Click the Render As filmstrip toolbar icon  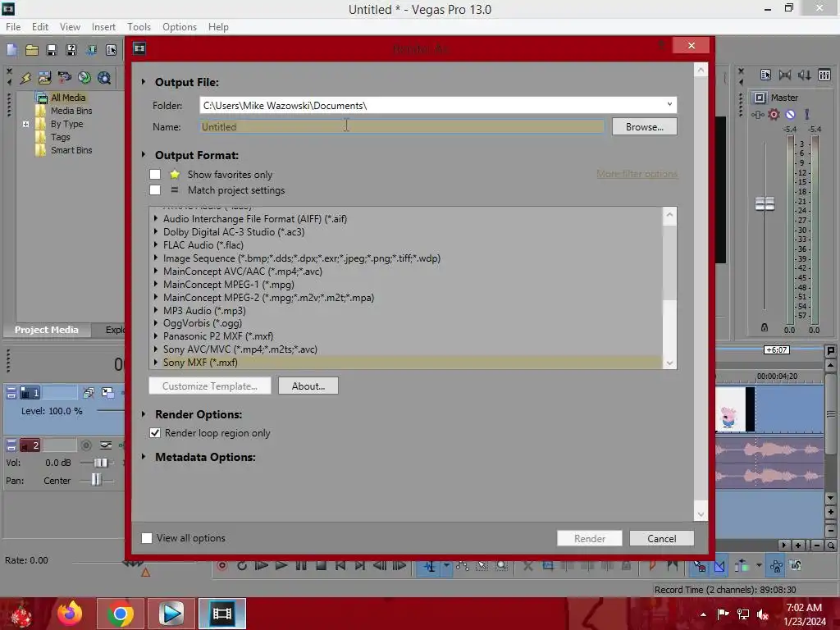(x=91, y=50)
